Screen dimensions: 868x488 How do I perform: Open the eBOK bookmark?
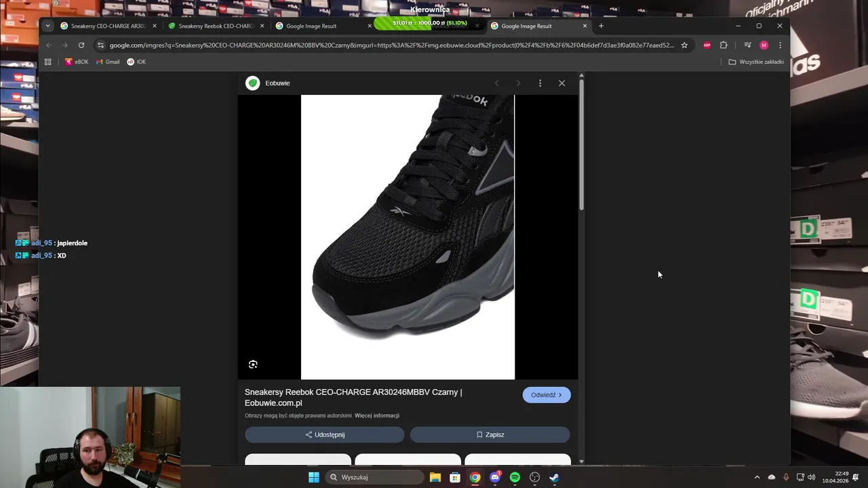tap(77, 62)
